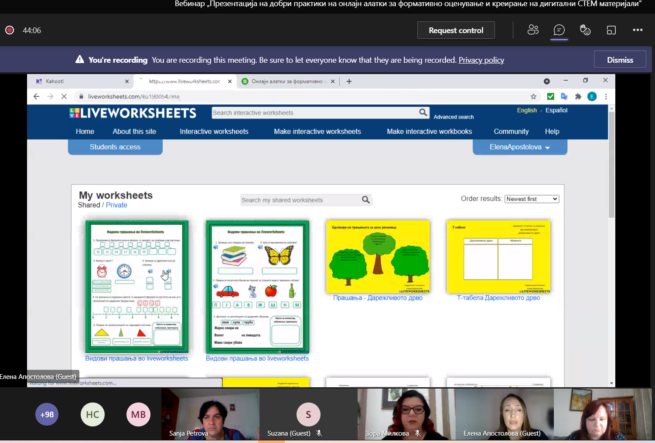Open the yellow thumbnail with three trees

click(378, 257)
